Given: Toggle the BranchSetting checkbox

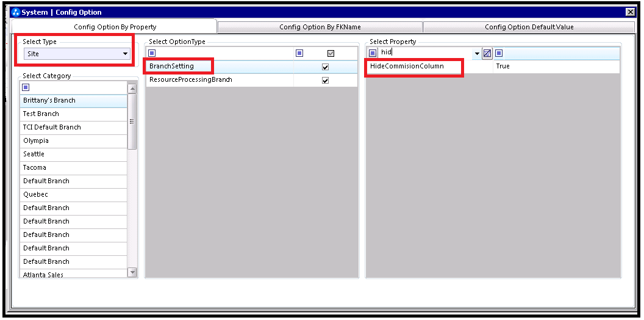Looking at the screenshot, I should pyautogui.click(x=325, y=67).
